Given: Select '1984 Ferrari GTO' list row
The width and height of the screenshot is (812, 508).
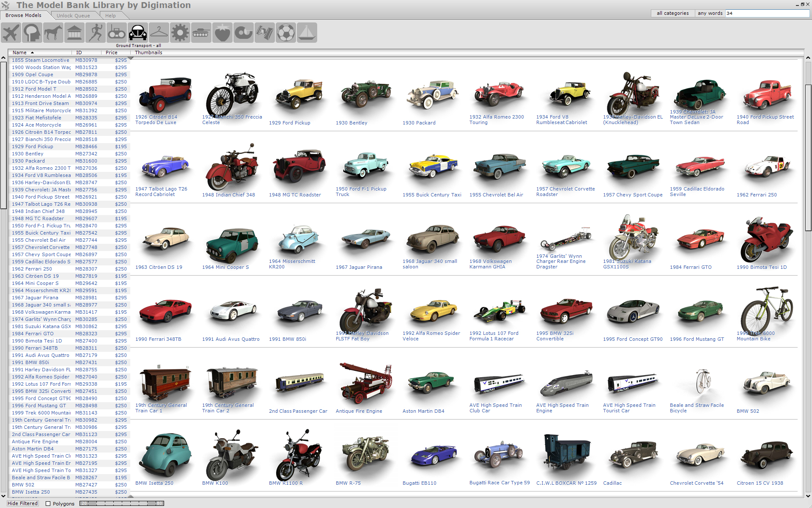Looking at the screenshot, I should pos(69,334).
